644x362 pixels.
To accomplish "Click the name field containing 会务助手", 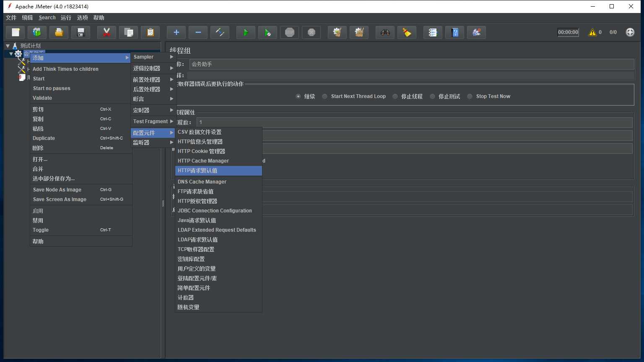I will tap(411, 64).
